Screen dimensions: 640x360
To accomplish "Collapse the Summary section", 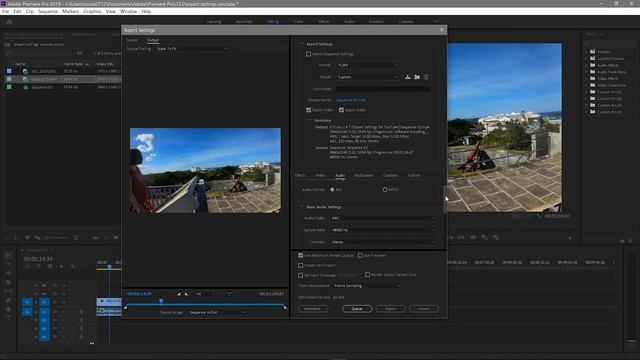I will click(310, 120).
